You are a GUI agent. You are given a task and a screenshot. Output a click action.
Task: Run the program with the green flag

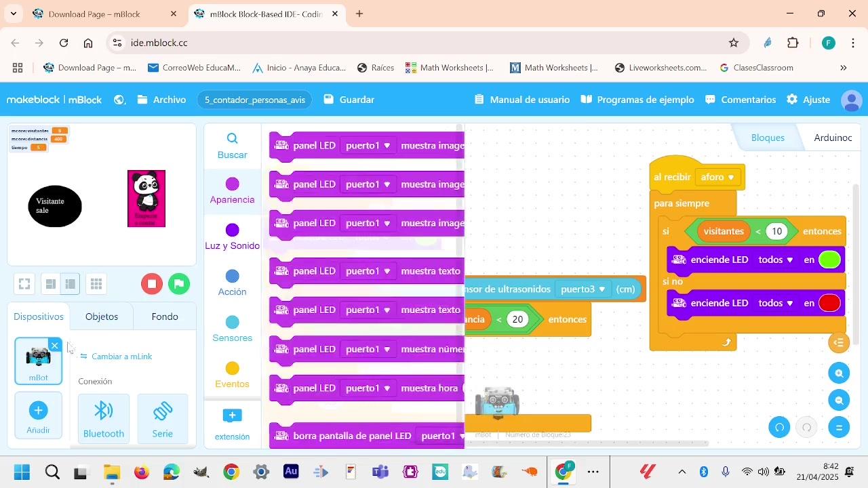pyautogui.click(x=179, y=284)
